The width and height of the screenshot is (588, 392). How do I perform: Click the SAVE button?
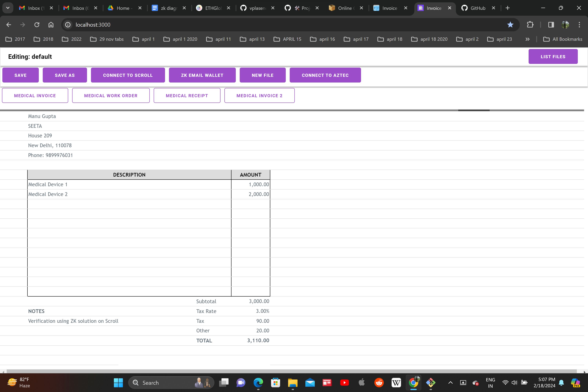[x=20, y=75]
